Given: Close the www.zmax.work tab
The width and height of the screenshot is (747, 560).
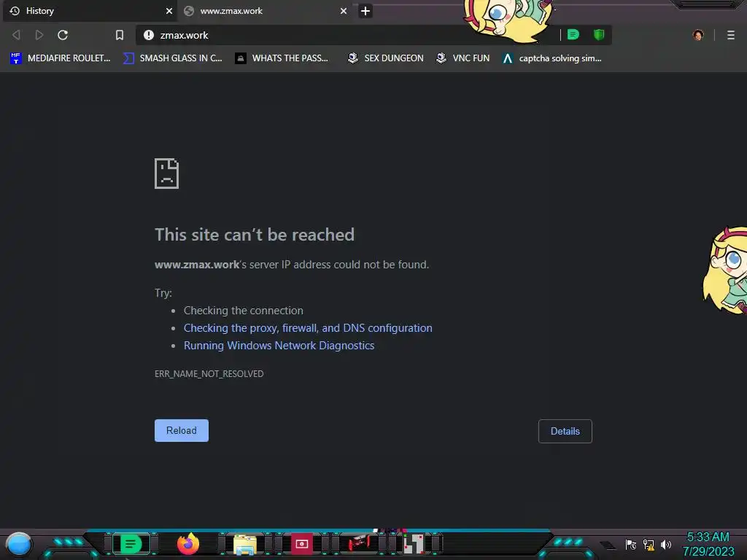Looking at the screenshot, I should 343,11.
